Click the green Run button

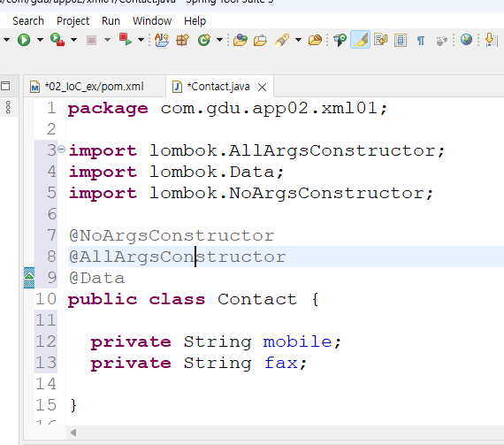tap(24, 40)
